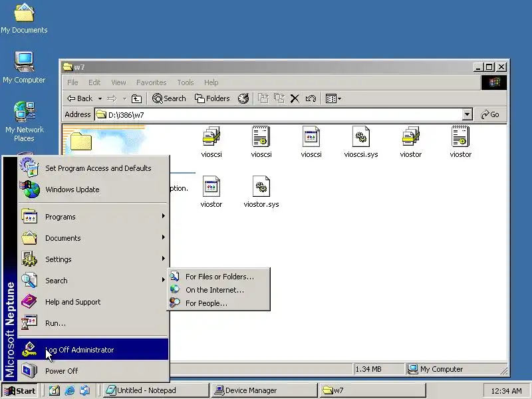Viewport: 532px width, 399px height.
Task: Choose search For People
Action: (219, 303)
